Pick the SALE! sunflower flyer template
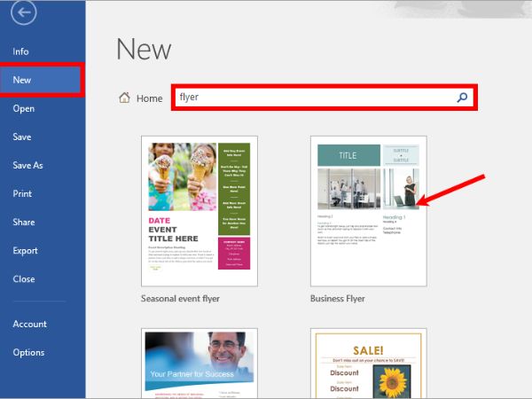This screenshot has height=399, width=532. coord(368,364)
